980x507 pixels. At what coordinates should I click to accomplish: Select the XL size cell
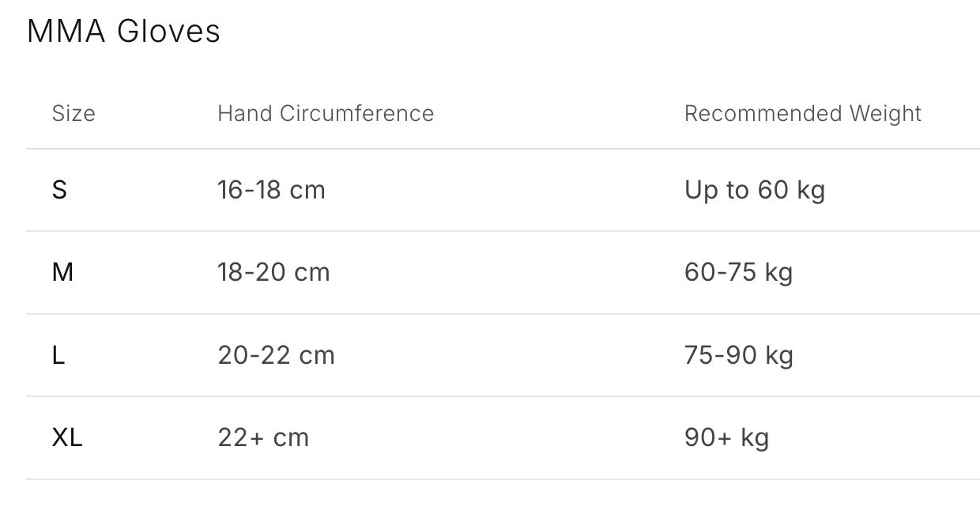[67, 437]
